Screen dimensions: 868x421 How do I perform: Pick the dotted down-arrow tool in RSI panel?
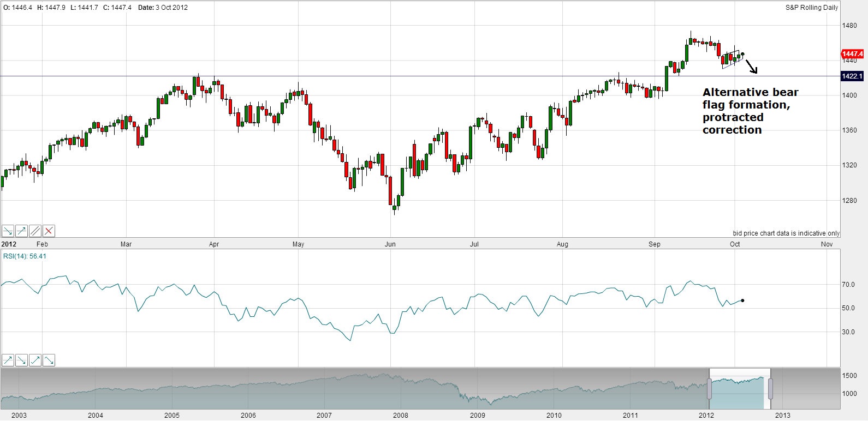[22, 360]
